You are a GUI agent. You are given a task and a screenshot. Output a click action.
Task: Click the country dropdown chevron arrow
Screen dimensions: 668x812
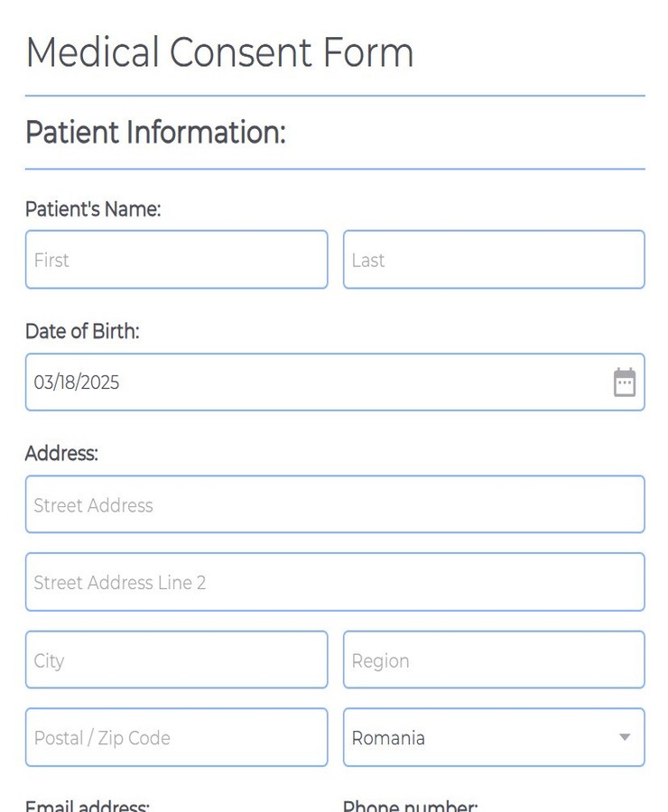click(x=624, y=738)
